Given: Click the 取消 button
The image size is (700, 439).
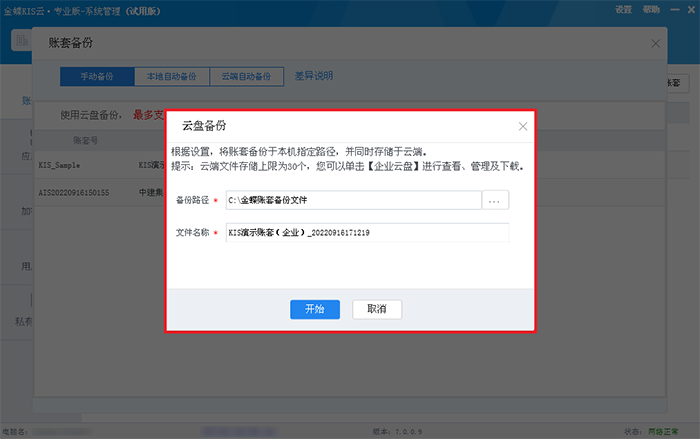Looking at the screenshot, I should point(377,308).
